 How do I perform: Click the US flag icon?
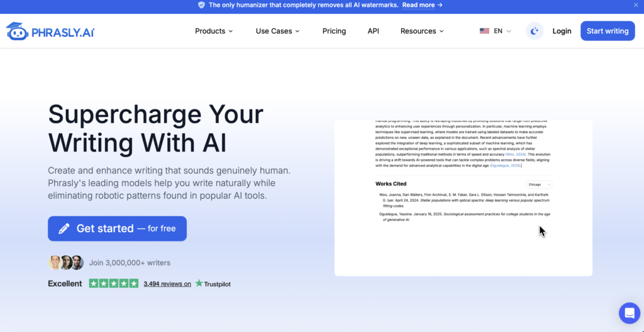(x=484, y=31)
